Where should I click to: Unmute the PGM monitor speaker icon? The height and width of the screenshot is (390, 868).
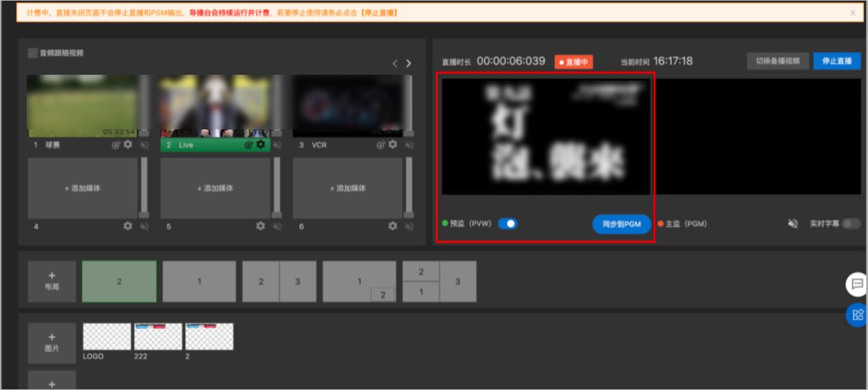coord(793,224)
